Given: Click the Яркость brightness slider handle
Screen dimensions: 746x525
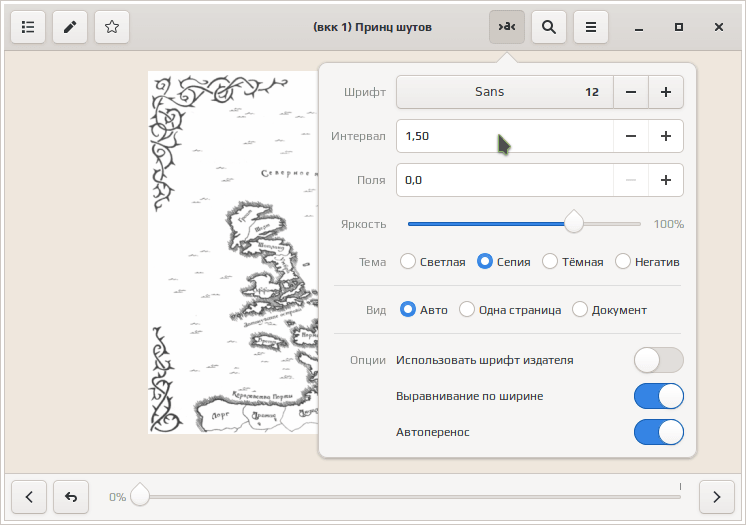Looking at the screenshot, I should click(574, 223).
